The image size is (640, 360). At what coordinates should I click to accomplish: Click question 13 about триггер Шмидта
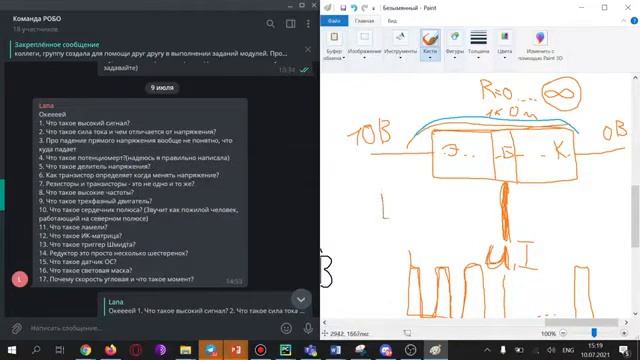[x=87, y=244]
